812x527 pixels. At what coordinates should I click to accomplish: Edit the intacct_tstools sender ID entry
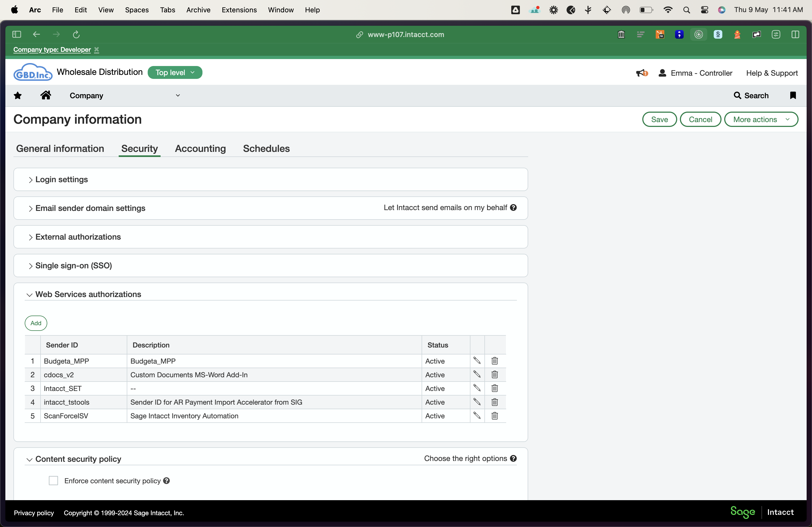(x=477, y=402)
